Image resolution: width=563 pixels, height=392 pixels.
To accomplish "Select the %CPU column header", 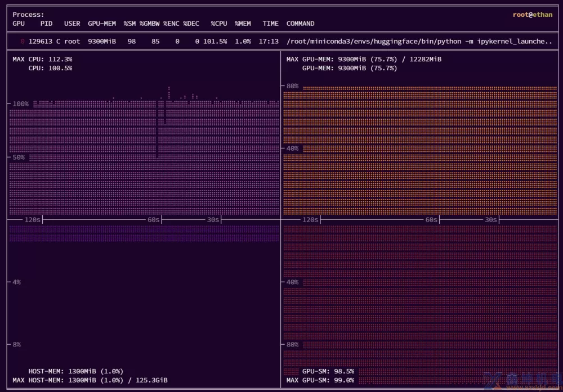I will (x=219, y=24).
